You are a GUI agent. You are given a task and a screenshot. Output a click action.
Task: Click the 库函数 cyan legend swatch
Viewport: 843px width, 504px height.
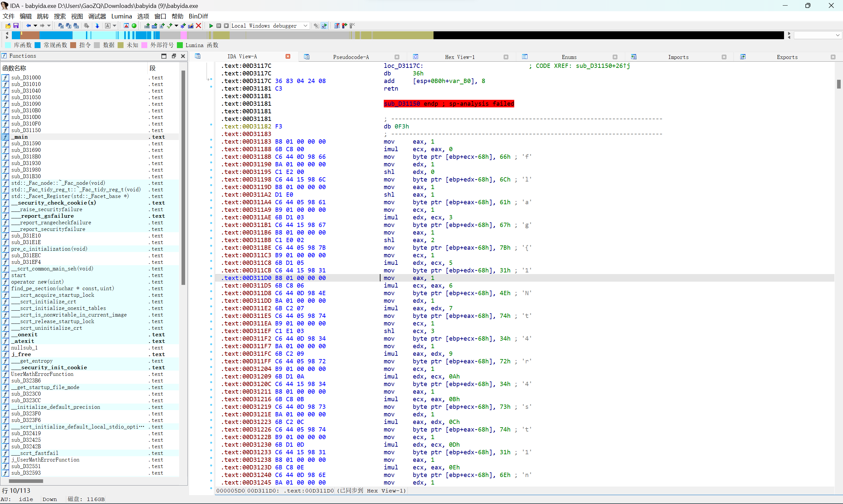tap(8, 45)
